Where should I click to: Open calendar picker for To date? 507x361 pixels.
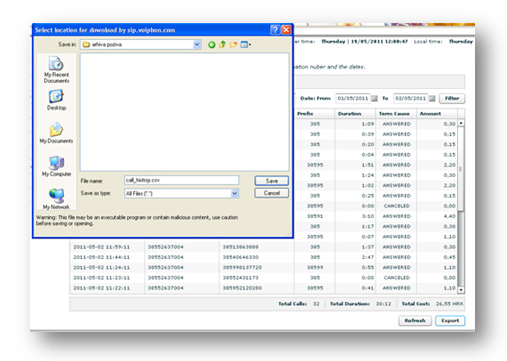click(x=432, y=98)
